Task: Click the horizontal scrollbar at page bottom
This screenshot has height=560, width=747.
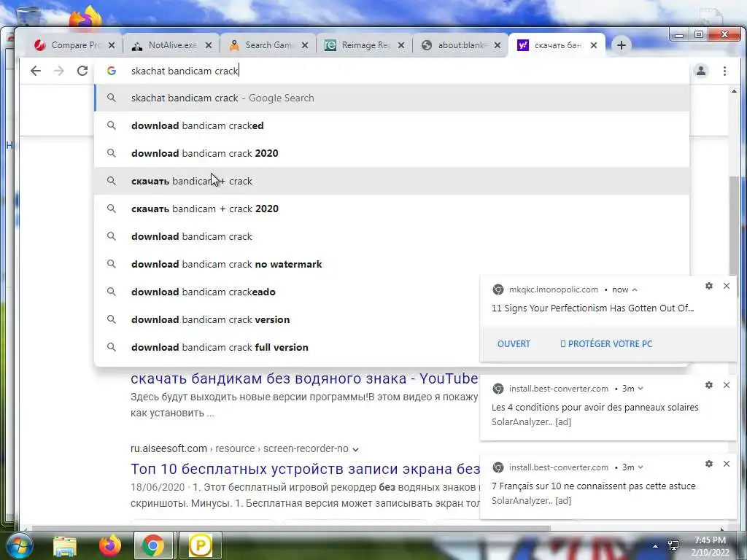Action: pos(290,528)
